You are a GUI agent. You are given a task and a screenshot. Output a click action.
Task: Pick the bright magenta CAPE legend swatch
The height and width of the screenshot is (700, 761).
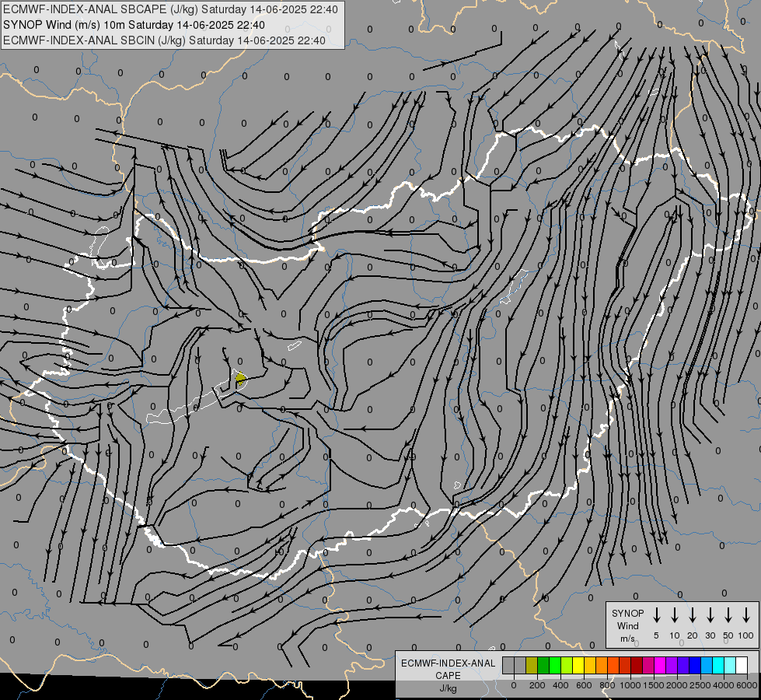pyautogui.click(x=660, y=666)
